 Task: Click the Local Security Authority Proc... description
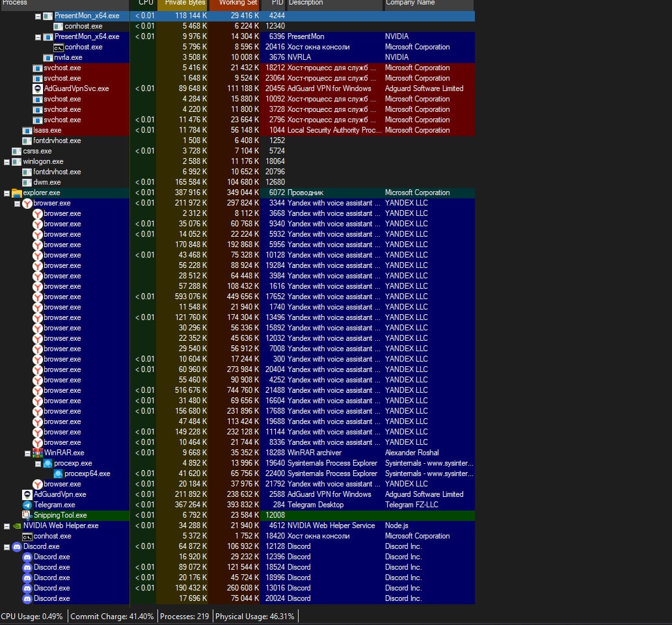click(334, 130)
